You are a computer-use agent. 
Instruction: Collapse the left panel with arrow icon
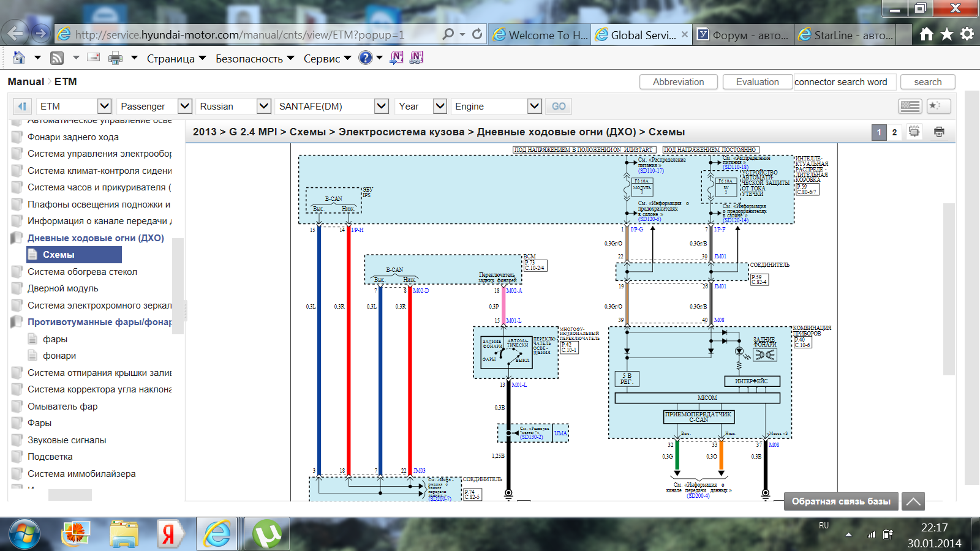point(22,106)
